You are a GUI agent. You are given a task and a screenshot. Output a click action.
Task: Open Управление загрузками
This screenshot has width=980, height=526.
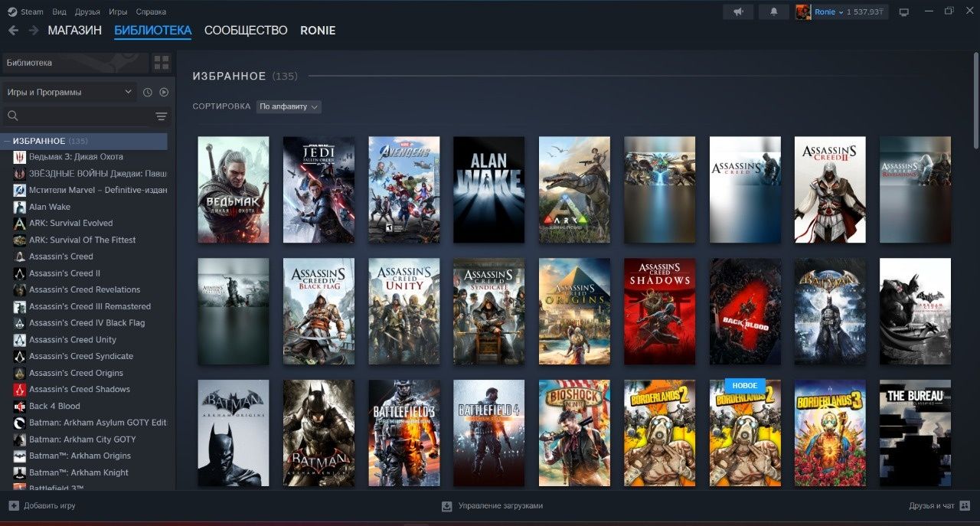[492, 506]
